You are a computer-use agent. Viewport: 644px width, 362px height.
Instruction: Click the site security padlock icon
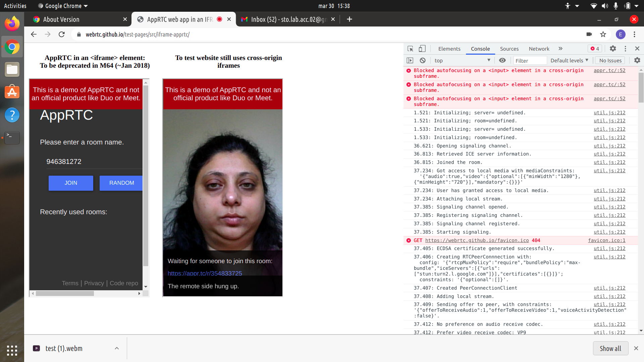(78, 34)
